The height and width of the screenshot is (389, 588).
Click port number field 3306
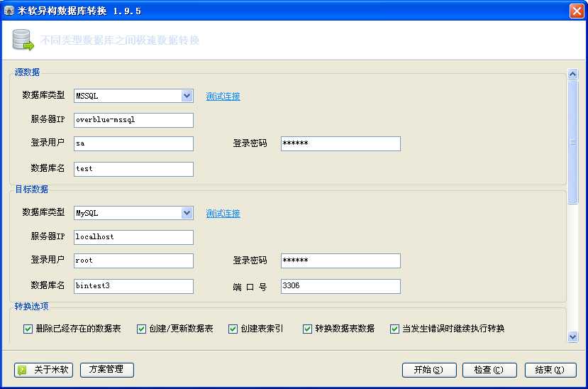(x=340, y=286)
